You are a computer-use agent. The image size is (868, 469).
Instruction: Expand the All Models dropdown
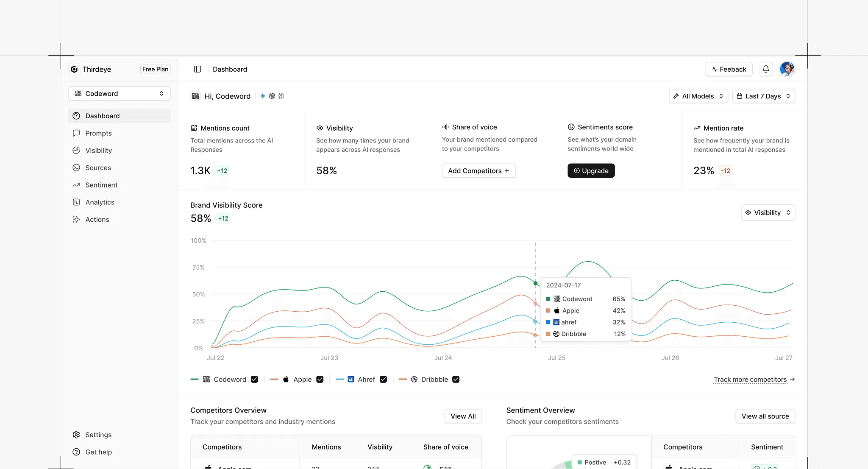tap(698, 96)
